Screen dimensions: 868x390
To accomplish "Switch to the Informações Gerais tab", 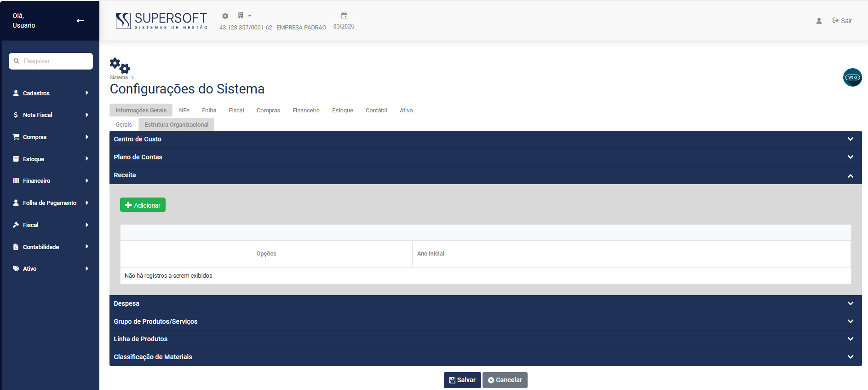I will 141,110.
